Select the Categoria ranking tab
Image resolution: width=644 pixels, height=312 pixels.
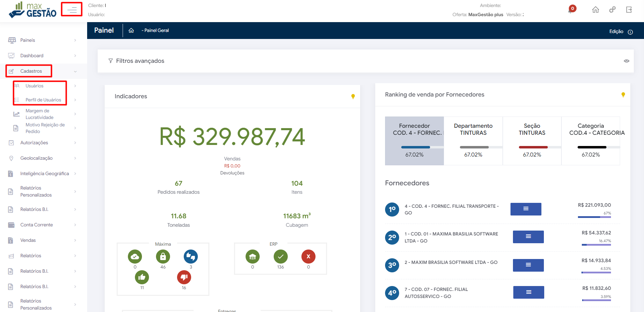(591, 140)
